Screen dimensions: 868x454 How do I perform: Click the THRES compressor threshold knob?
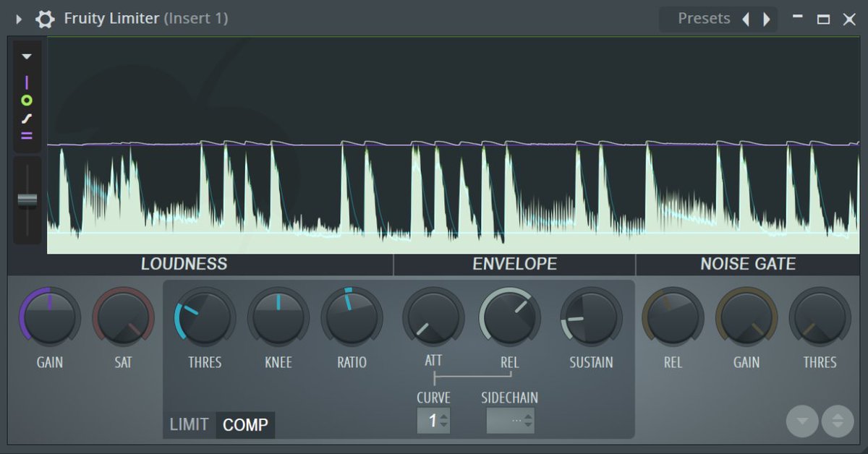205,317
